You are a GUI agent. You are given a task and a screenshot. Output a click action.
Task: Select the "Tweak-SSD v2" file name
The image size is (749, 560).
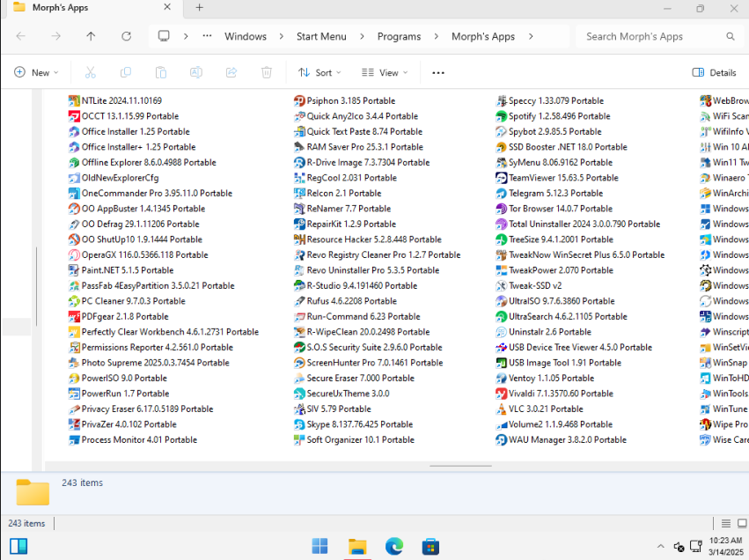click(x=535, y=286)
